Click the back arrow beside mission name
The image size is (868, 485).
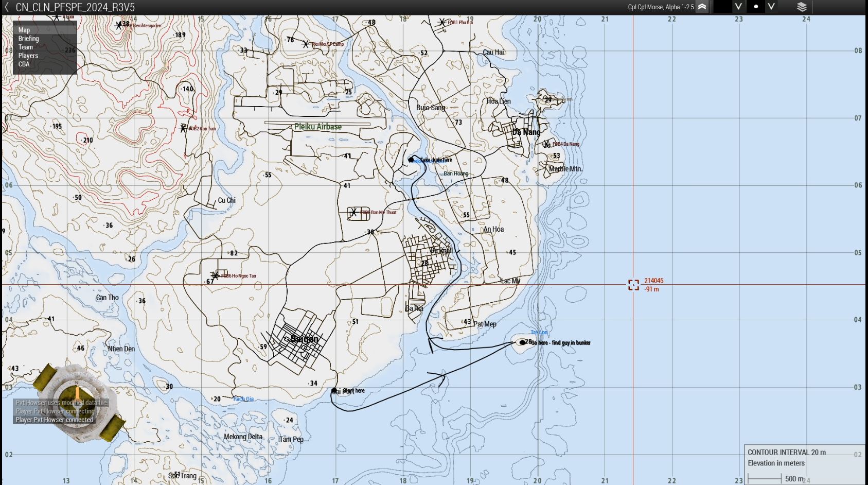[7, 7]
